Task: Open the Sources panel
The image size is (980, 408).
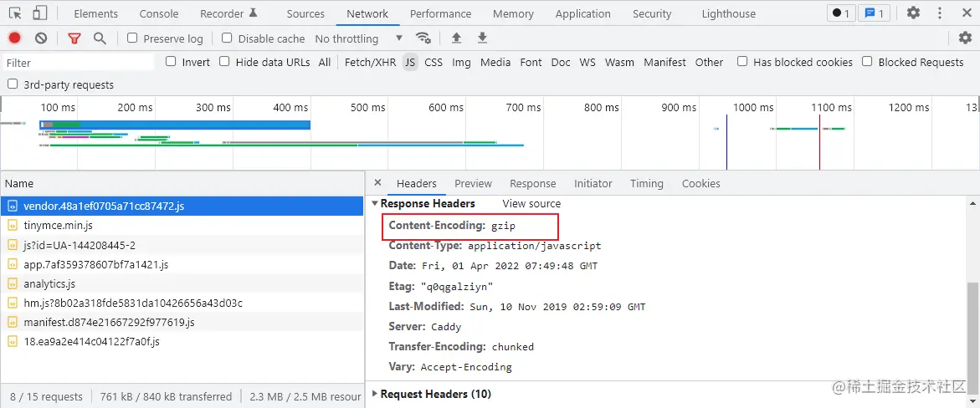Action: 305,13
